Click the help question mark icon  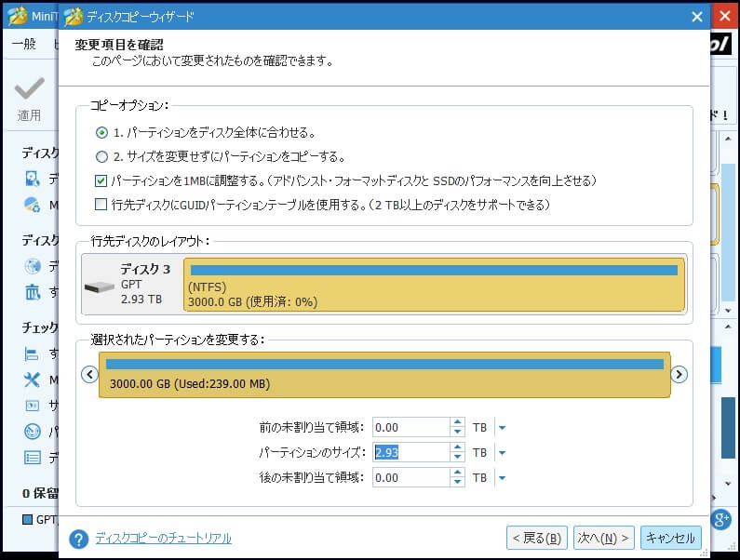click(x=78, y=539)
